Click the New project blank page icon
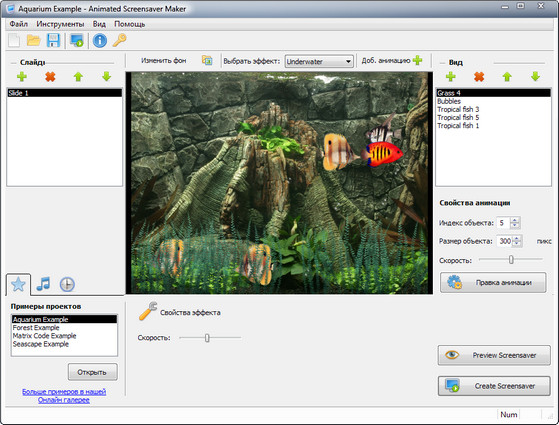Viewport: 559px width, 425px height. tap(14, 40)
